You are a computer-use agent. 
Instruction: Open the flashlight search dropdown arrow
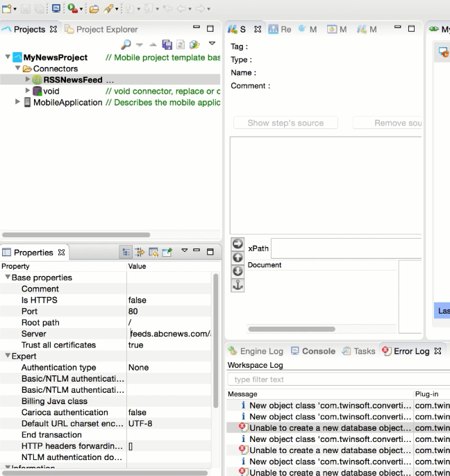pyautogui.click(x=117, y=9)
